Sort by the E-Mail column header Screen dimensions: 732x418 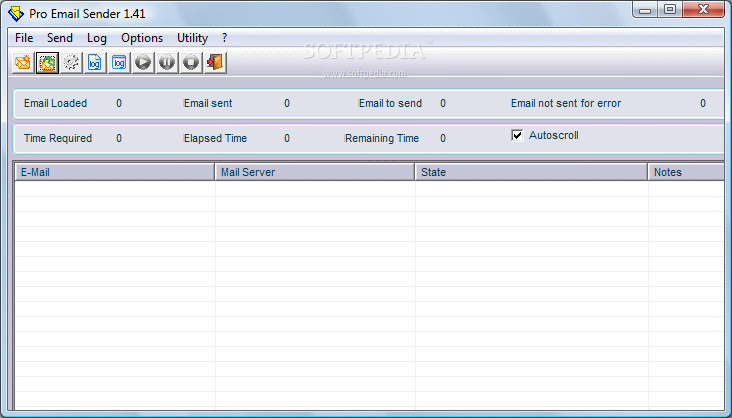(x=114, y=172)
